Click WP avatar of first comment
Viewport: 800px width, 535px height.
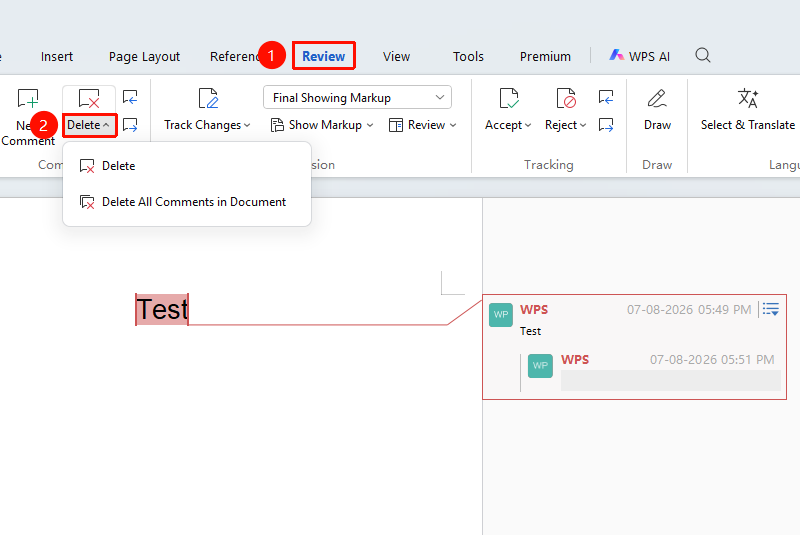pyautogui.click(x=501, y=315)
